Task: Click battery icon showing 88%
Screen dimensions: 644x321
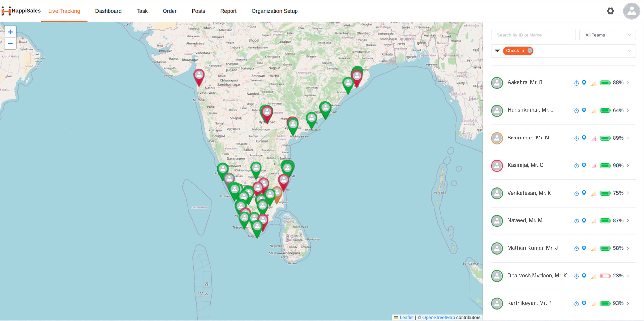Action: [605, 83]
